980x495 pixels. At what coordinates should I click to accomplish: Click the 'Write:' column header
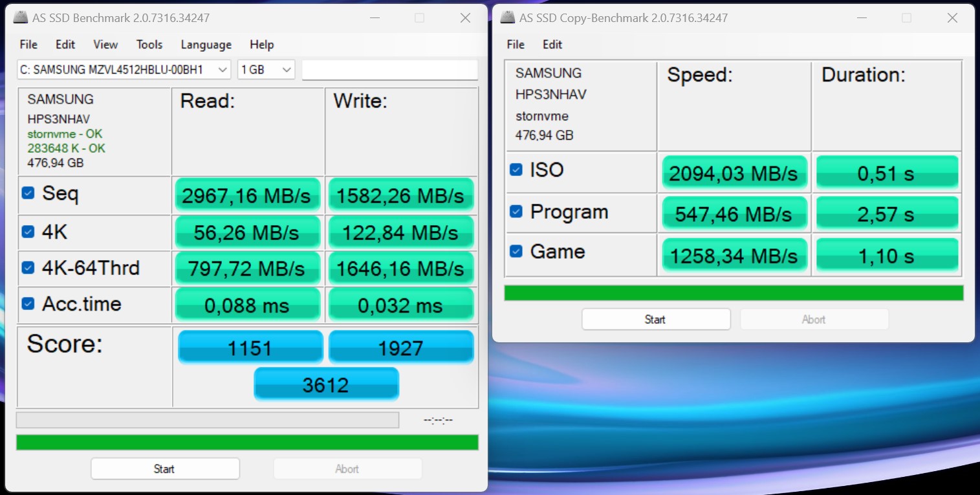pyautogui.click(x=360, y=101)
